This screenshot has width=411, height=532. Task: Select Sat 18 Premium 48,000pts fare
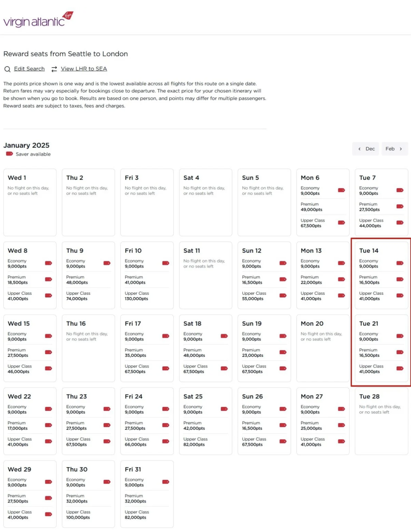pyautogui.click(x=205, y=352)
